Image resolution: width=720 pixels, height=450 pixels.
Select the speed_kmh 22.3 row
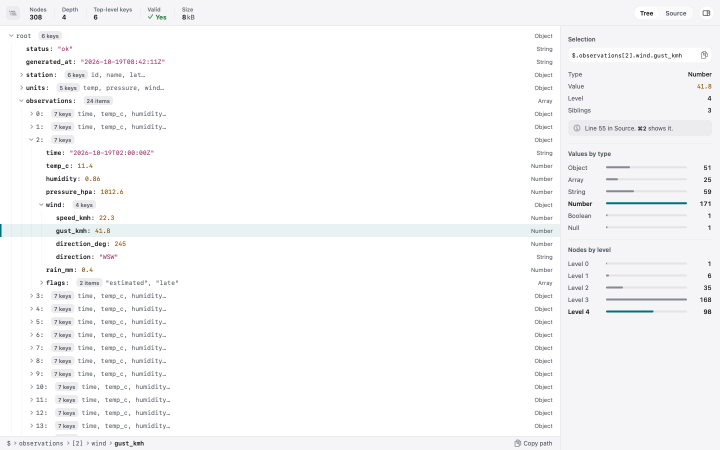click(280, 218)
